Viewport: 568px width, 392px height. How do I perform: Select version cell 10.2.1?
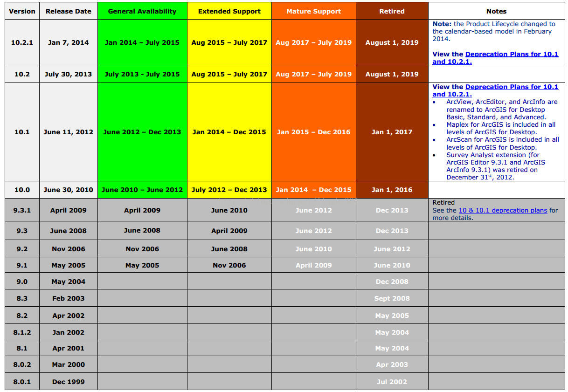[22, 42]
